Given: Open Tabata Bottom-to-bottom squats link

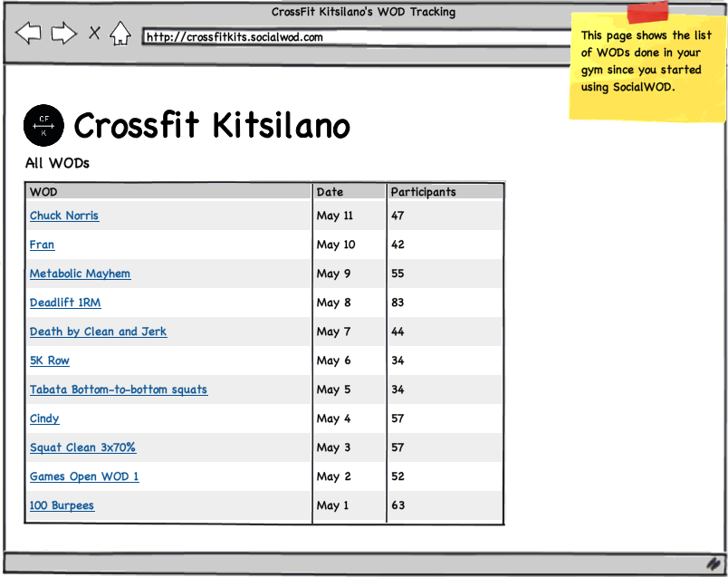Looking at the screenshot, I should (x=119, y=389).
